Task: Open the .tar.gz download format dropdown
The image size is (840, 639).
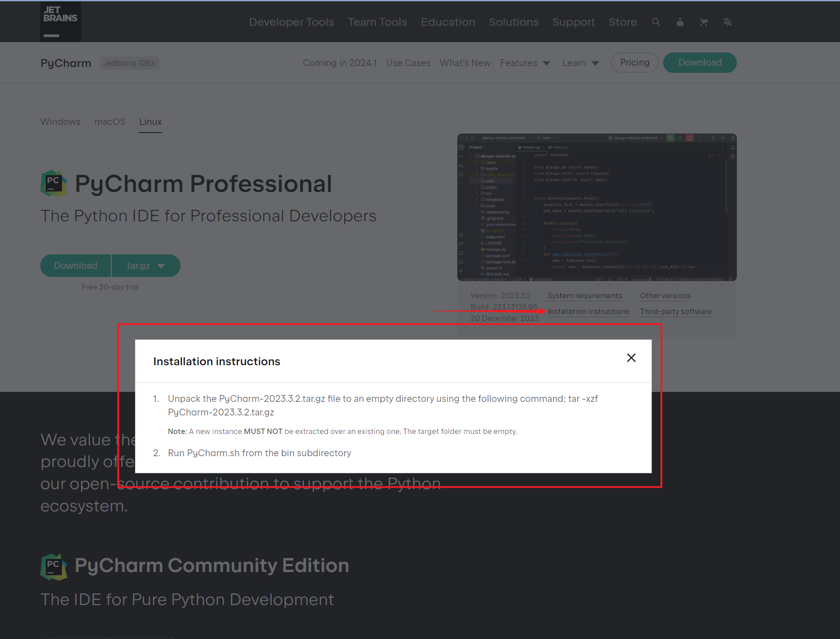Action: (x=145, y=266)
